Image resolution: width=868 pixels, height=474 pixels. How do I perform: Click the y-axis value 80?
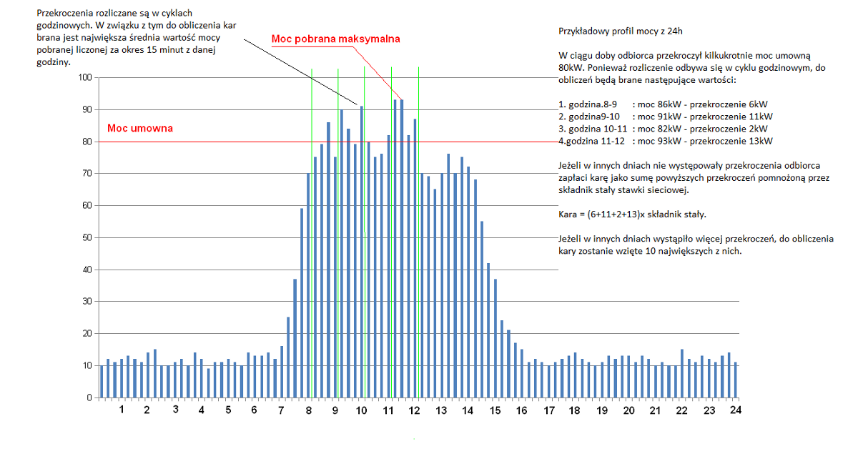89,142
